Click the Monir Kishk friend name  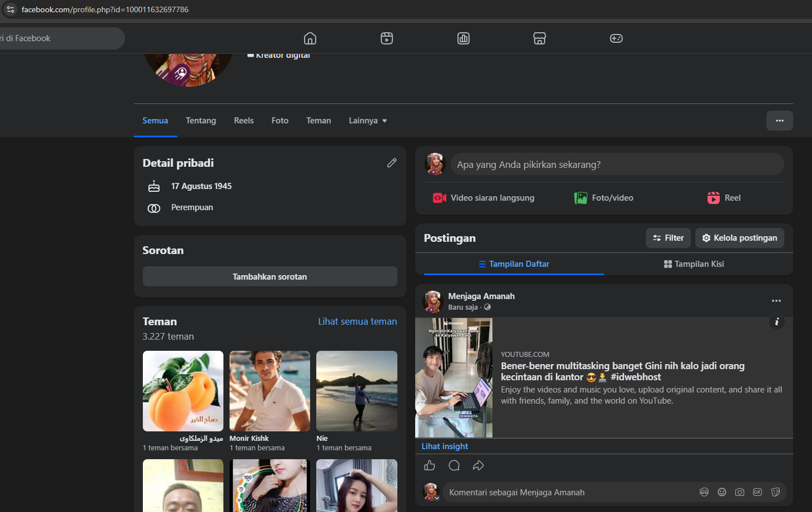coord(249,439)
